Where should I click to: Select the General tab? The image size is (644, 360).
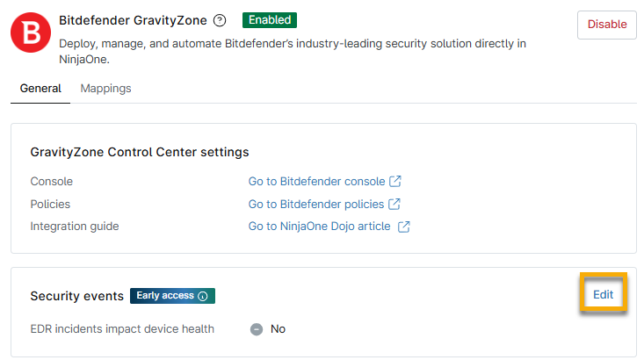[x=40, y=89]
